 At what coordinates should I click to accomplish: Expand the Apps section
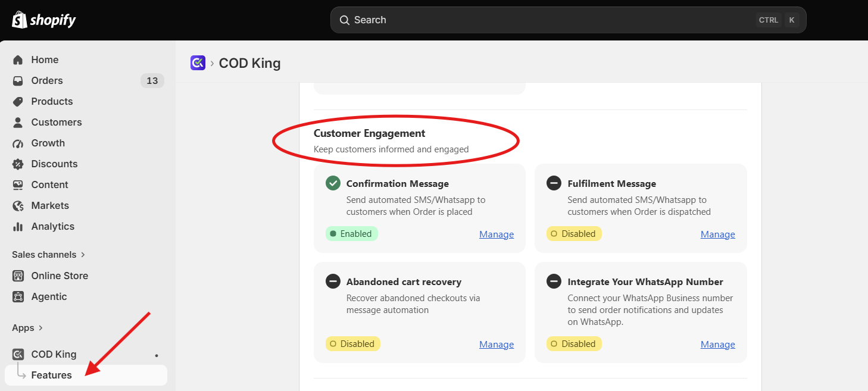click(x=28, y=328)
